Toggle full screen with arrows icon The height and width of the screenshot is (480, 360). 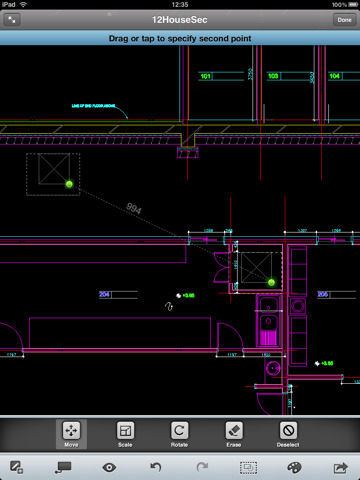12,20
